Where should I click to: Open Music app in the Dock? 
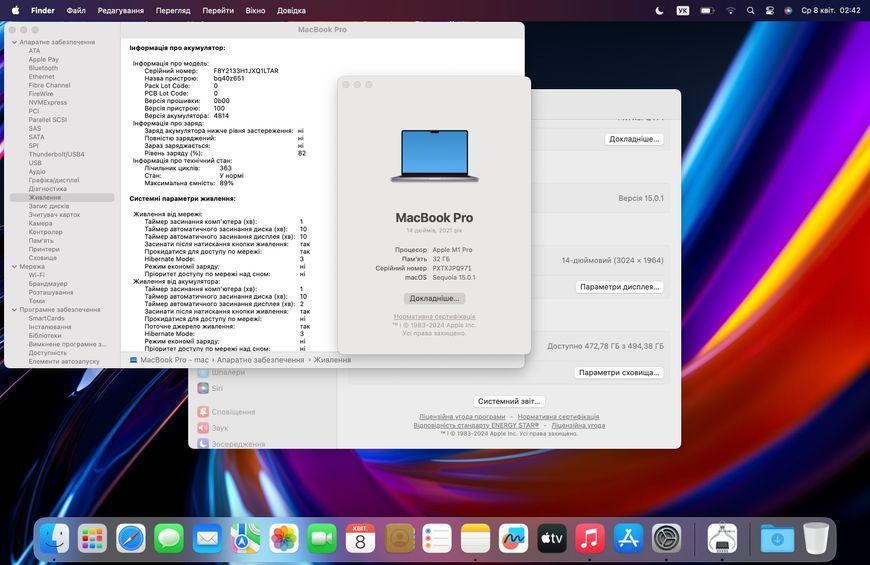tap(590, 538)
